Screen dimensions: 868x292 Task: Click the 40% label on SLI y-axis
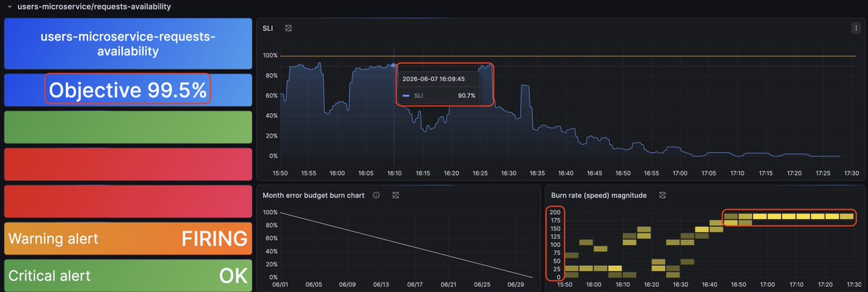click(x=271, y=116)
